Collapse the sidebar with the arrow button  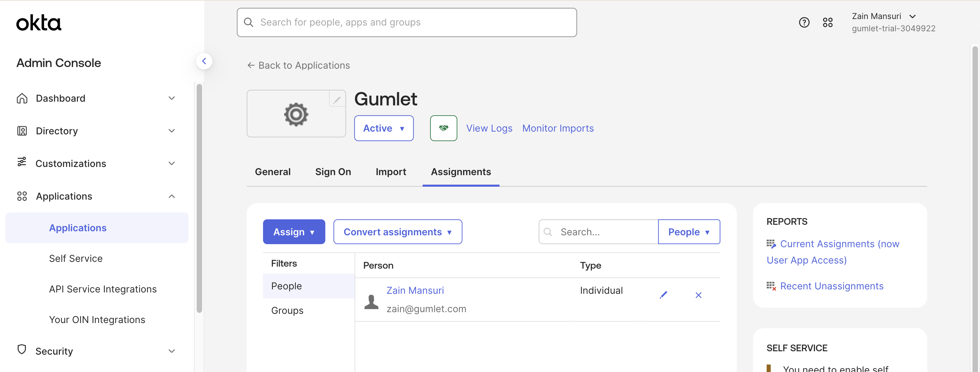(204, 61)
